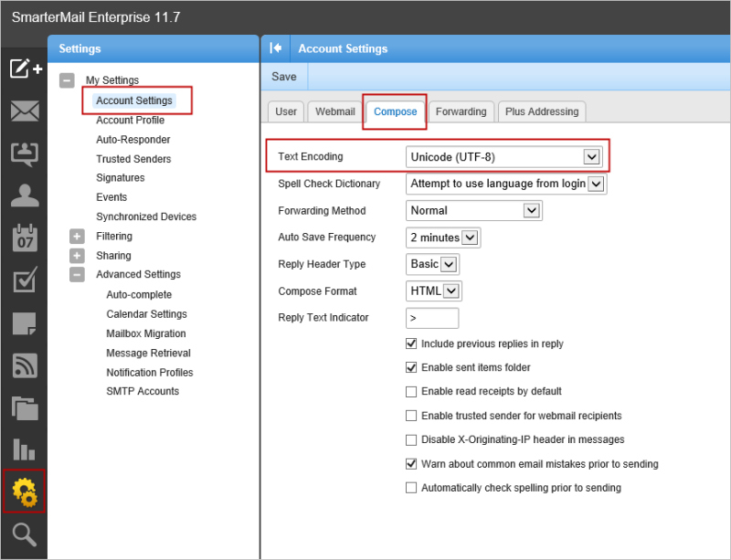
Task: Click the search magnifier icon in sidebar
Action: click(25, 535)
